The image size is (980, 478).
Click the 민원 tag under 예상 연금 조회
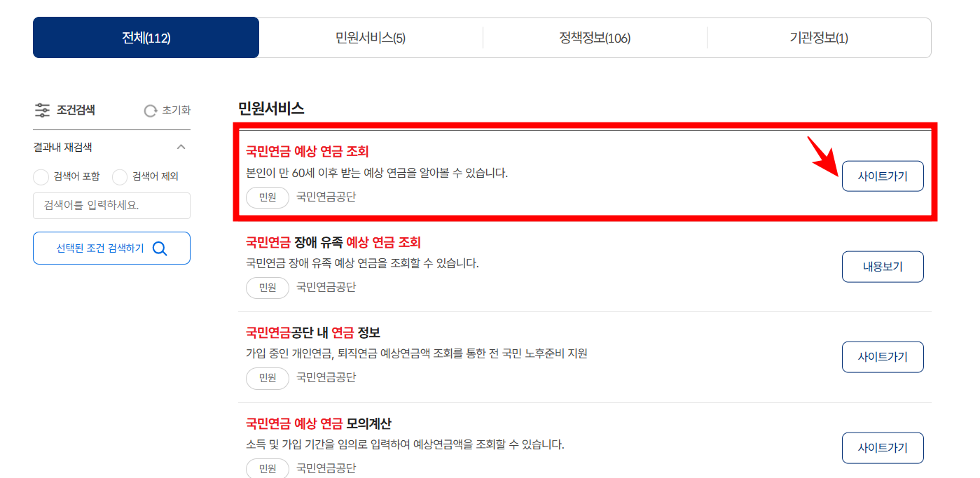(x=268, y=197)
